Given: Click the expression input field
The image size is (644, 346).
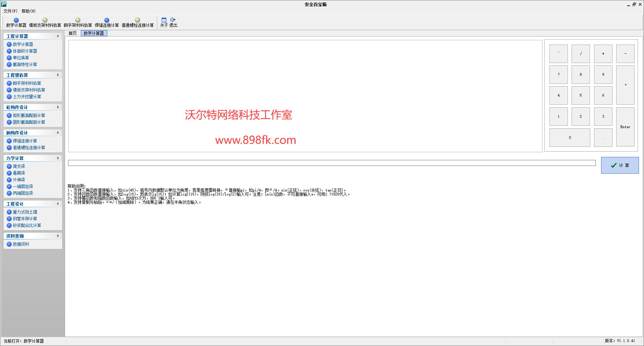Looking at the screenshot, I should pyautogui.click(x=332, y=163).
